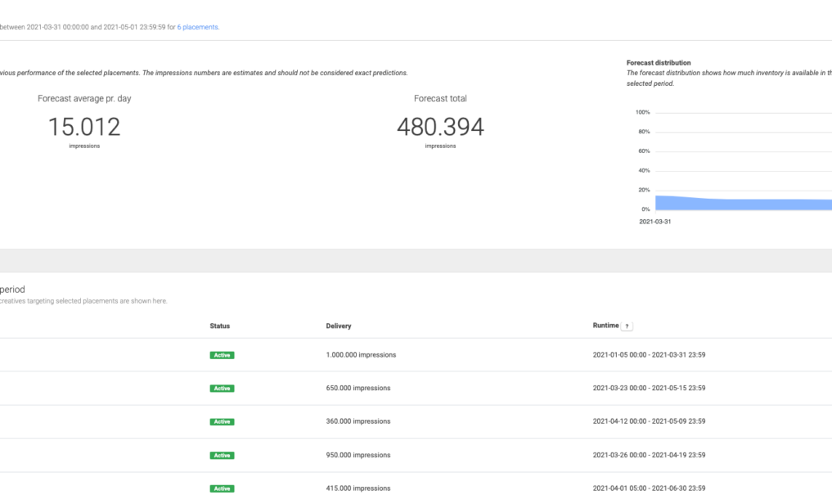This screenshot has width=832, height=504.
Task: Click the 100% chart axis label
Action: pos(642,112)
